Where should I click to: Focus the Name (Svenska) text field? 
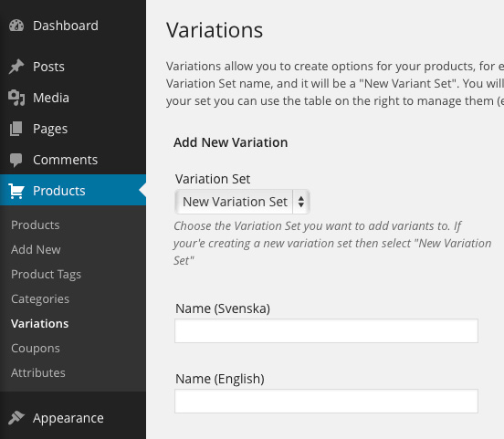[326, 331]
